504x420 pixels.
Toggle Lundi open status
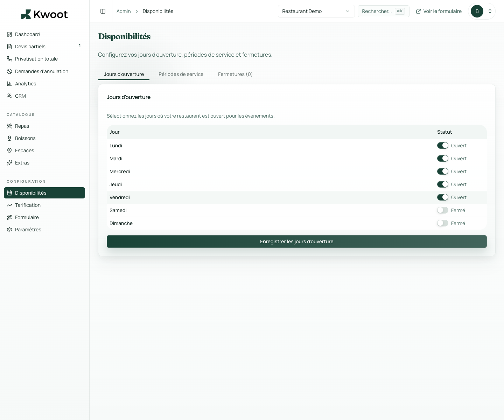(443, 146)
